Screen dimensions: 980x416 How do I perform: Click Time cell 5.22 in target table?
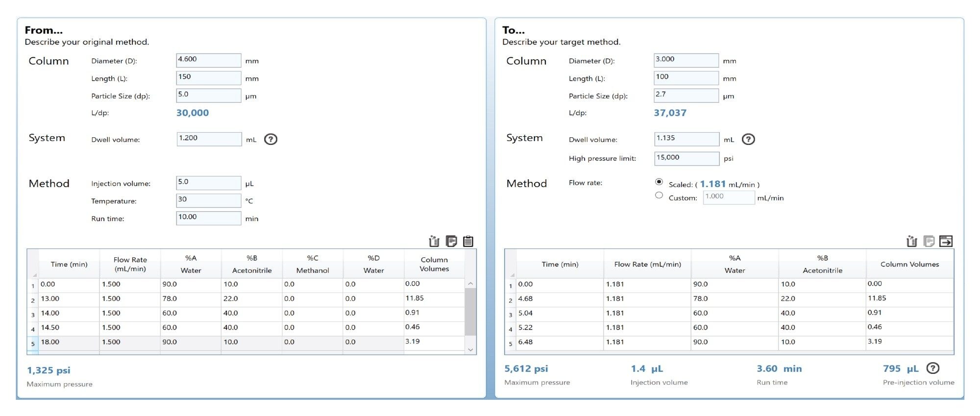click(x=560, y=329)
